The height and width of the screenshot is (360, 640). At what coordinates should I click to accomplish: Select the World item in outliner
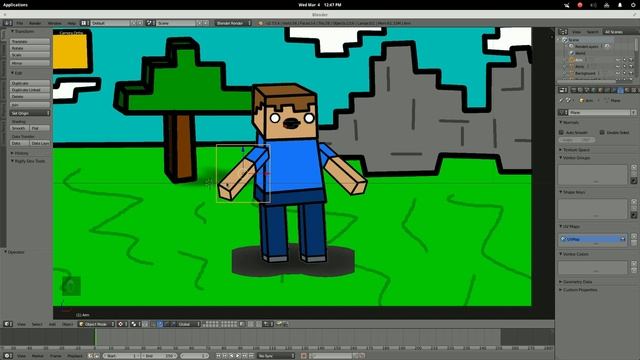click(x=580, y=53)
